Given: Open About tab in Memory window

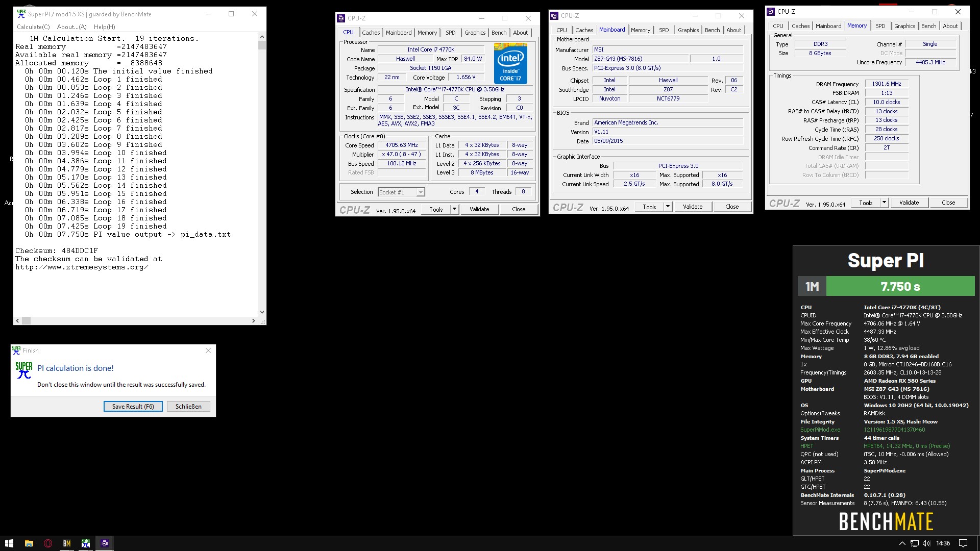Looking at the screenshot, I should tap(950, 26).
